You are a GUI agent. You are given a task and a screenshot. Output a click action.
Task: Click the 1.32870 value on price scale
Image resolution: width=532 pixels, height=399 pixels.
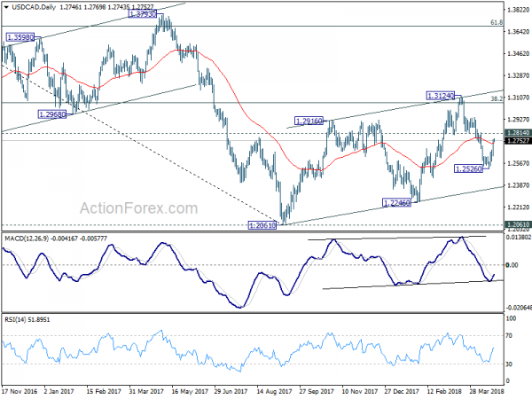pyautogui.click(x=518, y=75)
